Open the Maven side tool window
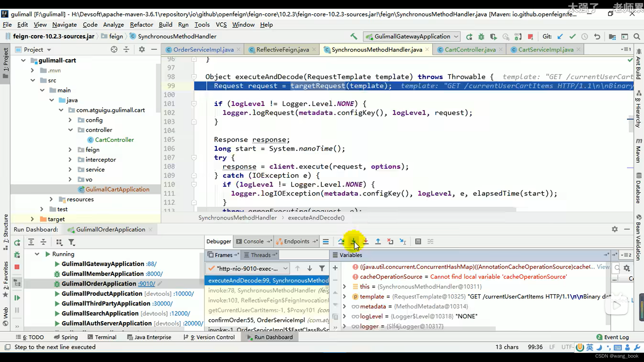 (639, 150)
